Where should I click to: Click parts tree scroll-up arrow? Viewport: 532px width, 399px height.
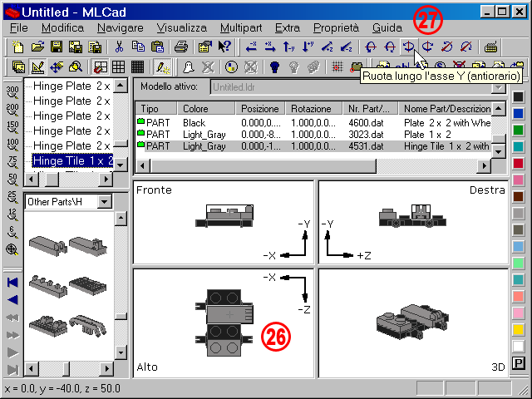point(121,85)
